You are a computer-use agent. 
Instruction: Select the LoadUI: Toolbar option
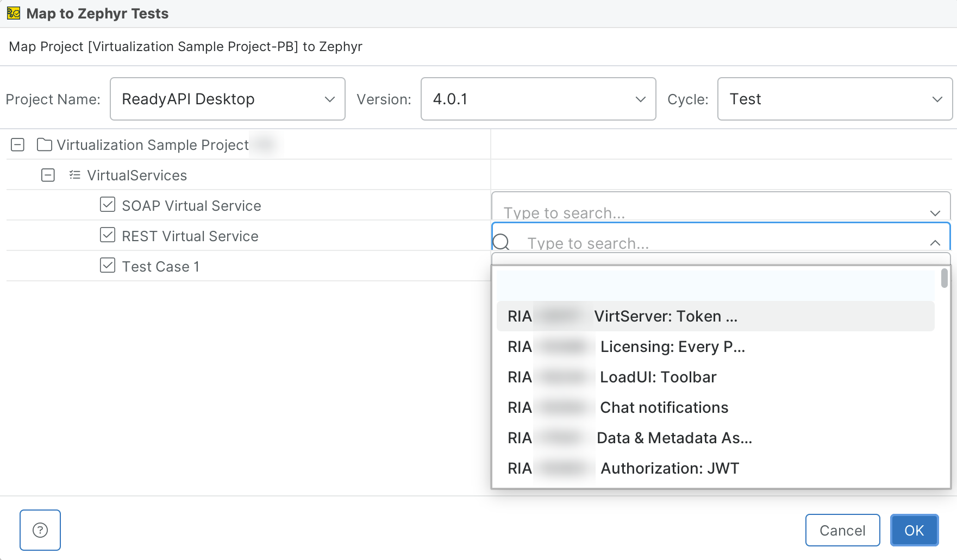click(x=715, y=377)
